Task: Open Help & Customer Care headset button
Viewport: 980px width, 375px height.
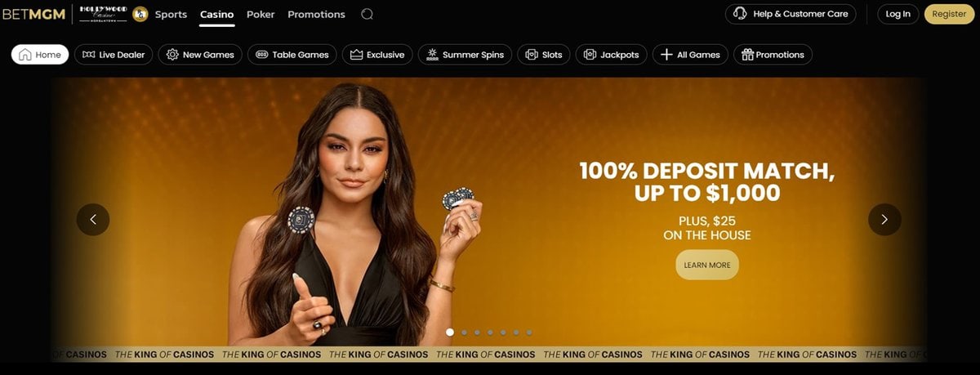Action: click(791, 14)
